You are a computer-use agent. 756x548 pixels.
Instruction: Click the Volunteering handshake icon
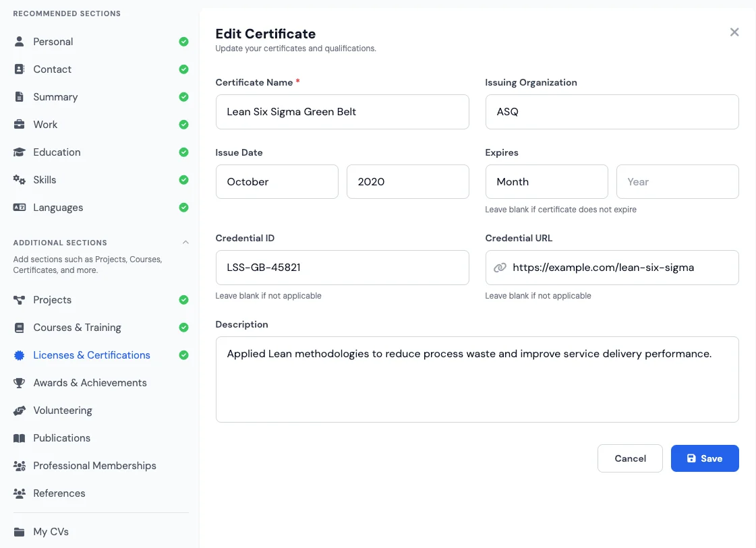[20, 410]
